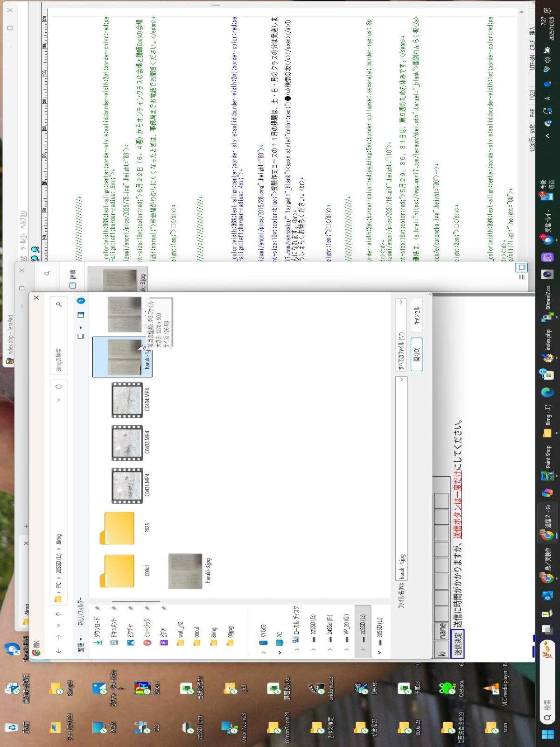Click the Windows Start button on the taskbar

tap(547, 734)
